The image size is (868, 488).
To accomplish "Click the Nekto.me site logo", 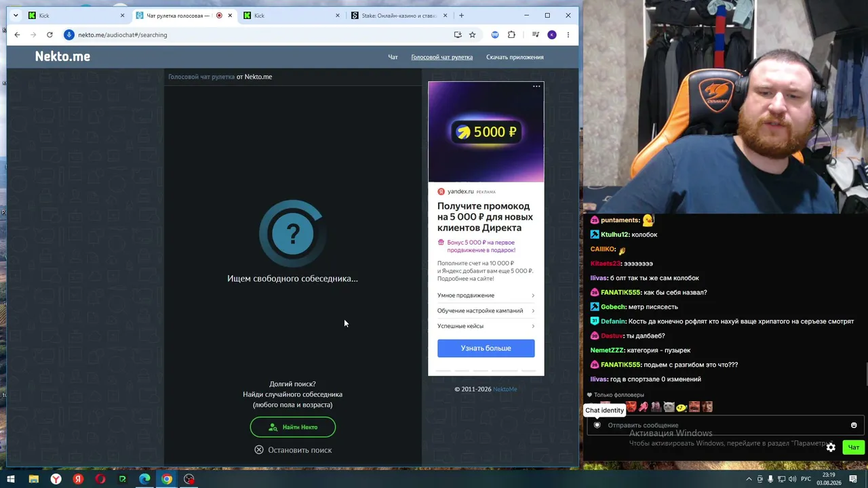I will (62, 57).
